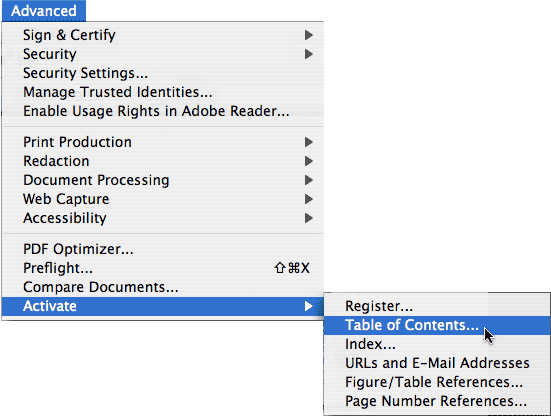This screenshot has width=551, height=416.
Task: Choose URLs and E-Mail Addresses
Action: (x=437, y=363)
